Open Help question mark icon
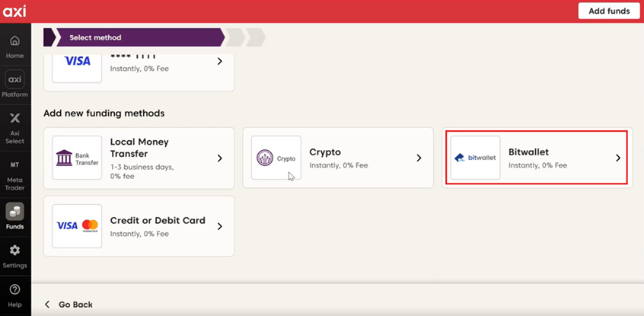Viewport: 644px width, 316px height. pos(15,294)
